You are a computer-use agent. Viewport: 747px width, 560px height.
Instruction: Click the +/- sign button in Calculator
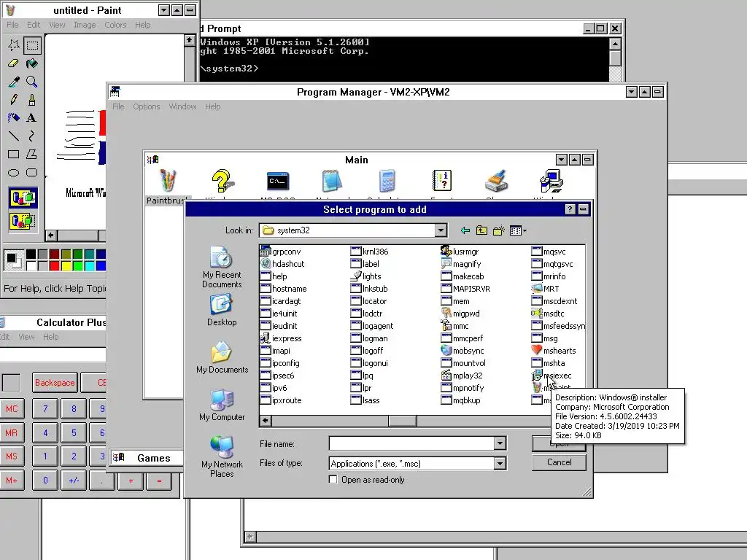click(74, 481)
